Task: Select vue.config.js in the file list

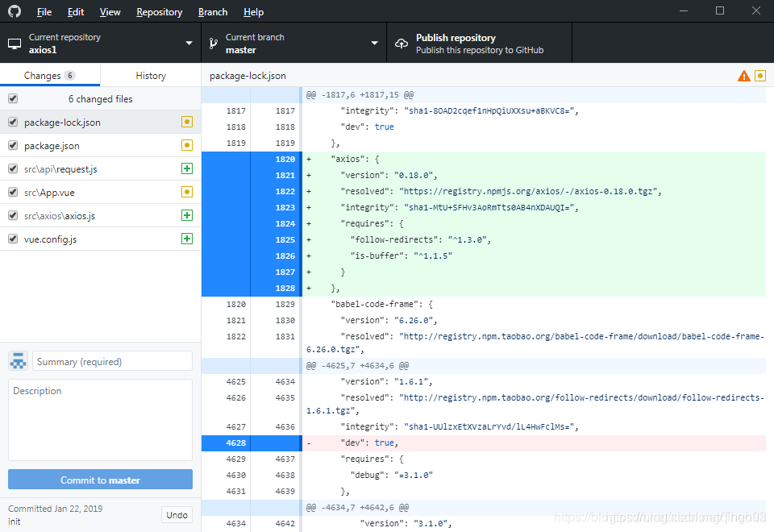Action: (100, 239)
